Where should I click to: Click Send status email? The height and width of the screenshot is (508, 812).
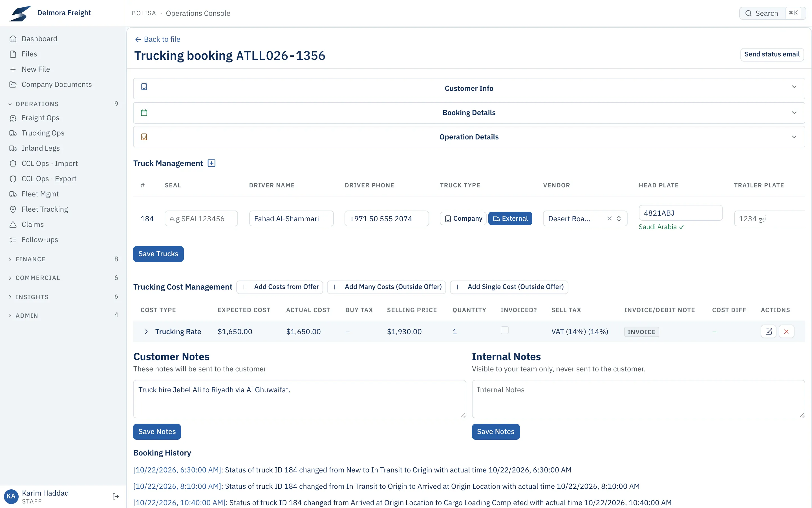pos(772,54)
